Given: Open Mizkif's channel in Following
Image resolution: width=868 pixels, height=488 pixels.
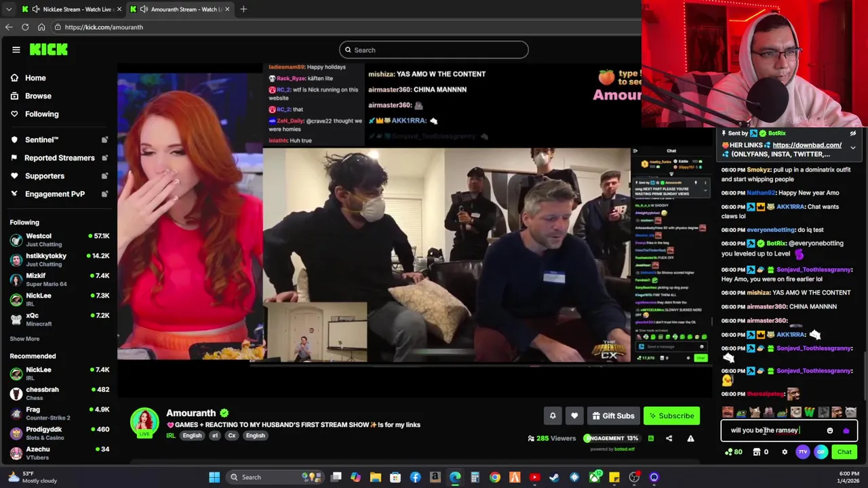Looking at the screenshot, I should (x=60, y=279).
